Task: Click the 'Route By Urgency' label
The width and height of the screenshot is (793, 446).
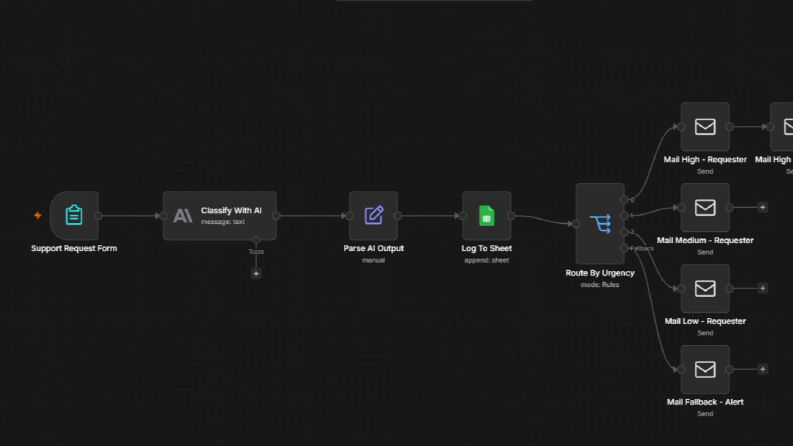Action: (x=600, y=273)
